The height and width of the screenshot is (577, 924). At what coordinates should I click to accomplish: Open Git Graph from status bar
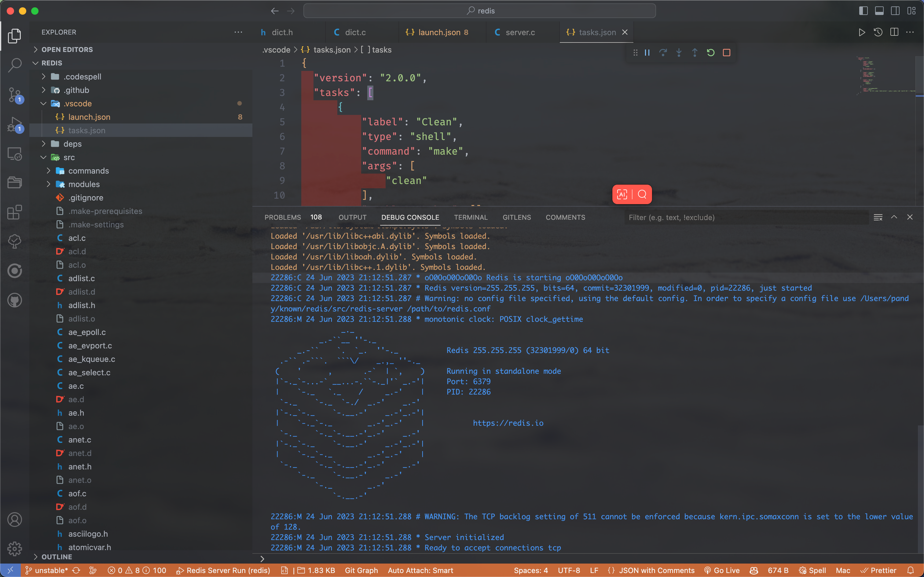pos(361,570)
